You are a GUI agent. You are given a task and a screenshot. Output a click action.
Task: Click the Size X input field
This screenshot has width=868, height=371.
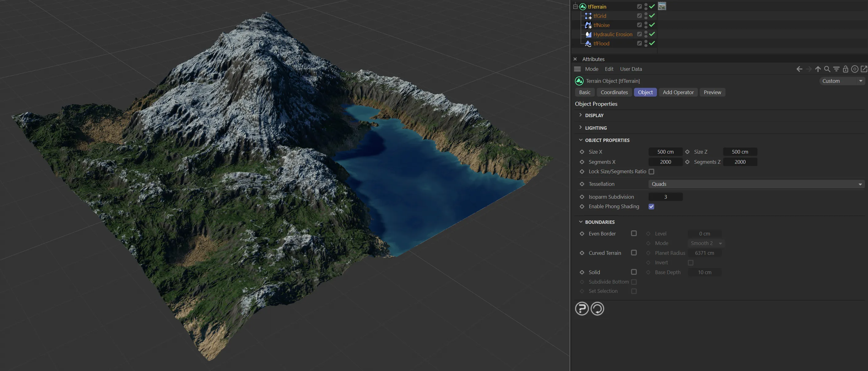click(x=665, y=152)
